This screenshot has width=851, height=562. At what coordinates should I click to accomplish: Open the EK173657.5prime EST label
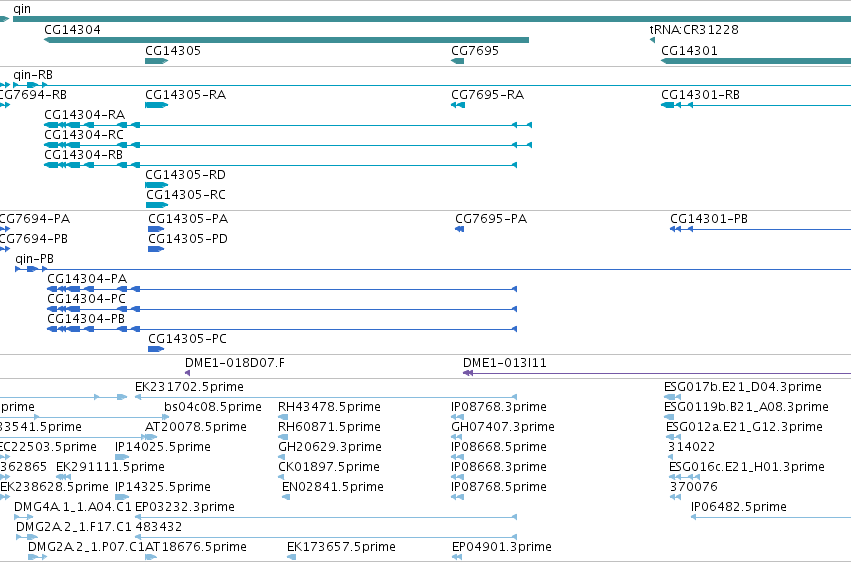(x=341, y=547)
